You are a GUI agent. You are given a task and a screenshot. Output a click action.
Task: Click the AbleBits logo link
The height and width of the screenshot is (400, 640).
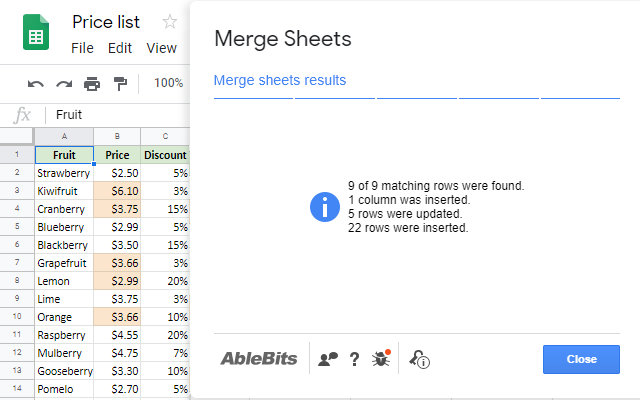(258, 359)
